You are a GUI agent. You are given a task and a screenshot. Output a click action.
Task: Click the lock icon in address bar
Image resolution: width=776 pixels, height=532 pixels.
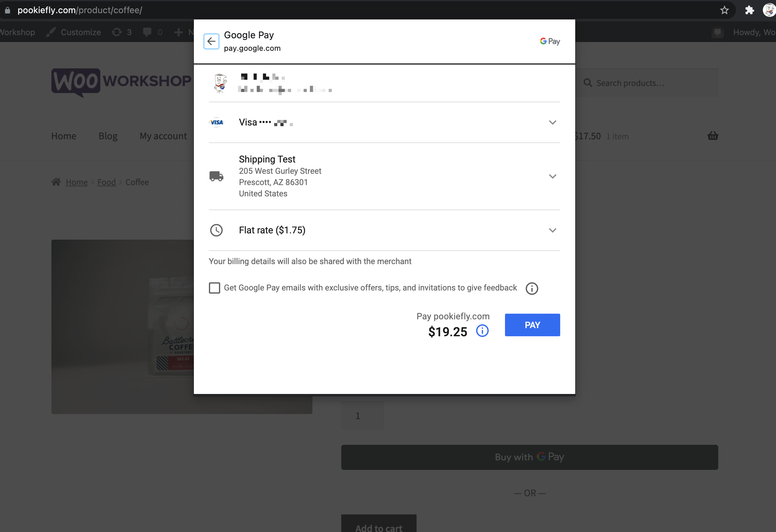[x=7, y=10]
